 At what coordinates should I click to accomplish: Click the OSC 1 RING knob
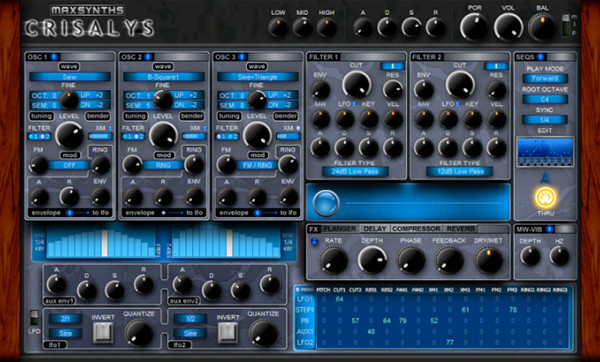(100, 165)
